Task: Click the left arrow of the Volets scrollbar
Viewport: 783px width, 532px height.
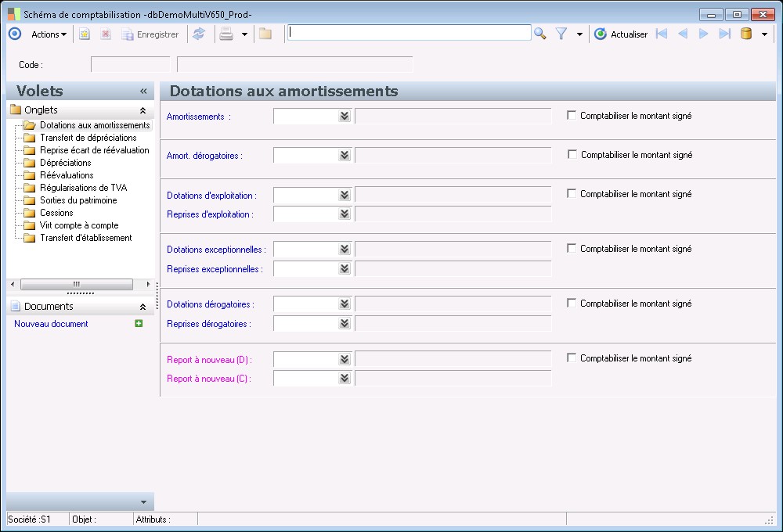Action: pos(13,284)
